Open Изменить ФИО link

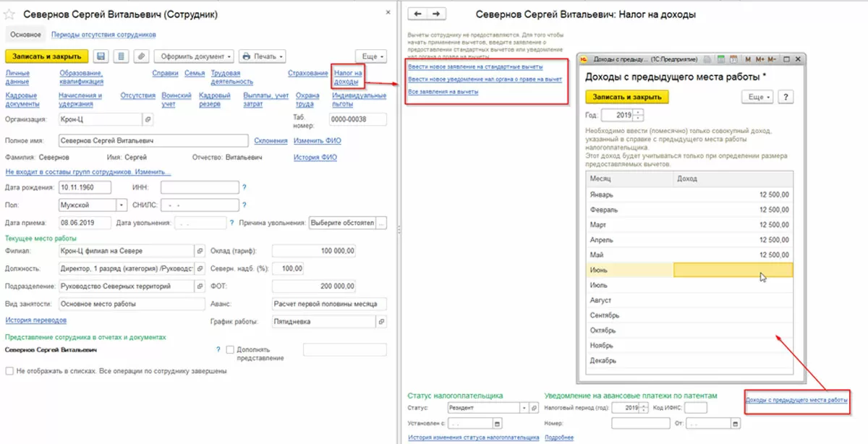tap(318, 141)
